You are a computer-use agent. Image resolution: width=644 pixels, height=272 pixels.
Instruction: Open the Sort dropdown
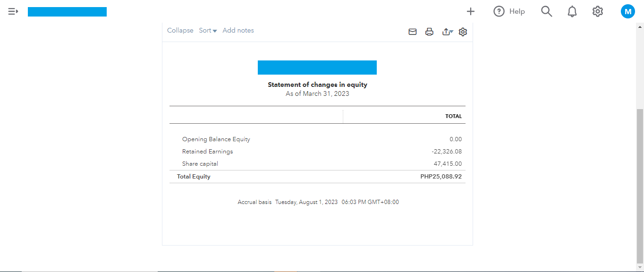(208, 30)
